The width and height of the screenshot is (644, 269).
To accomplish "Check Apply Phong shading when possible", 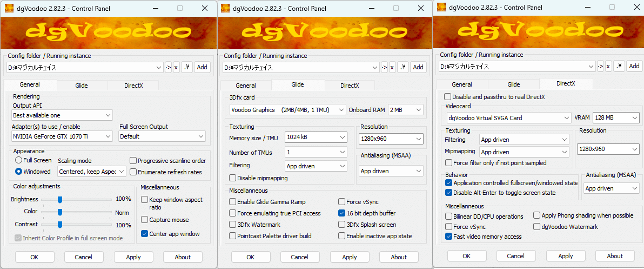I will pos(537,215).
